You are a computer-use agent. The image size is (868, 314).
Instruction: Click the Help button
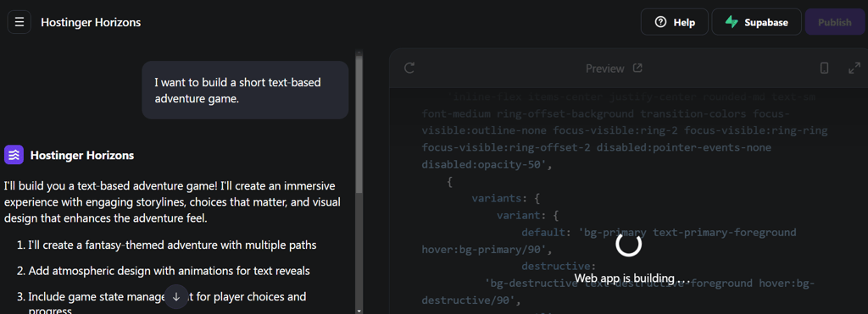(x=674, y=23)
